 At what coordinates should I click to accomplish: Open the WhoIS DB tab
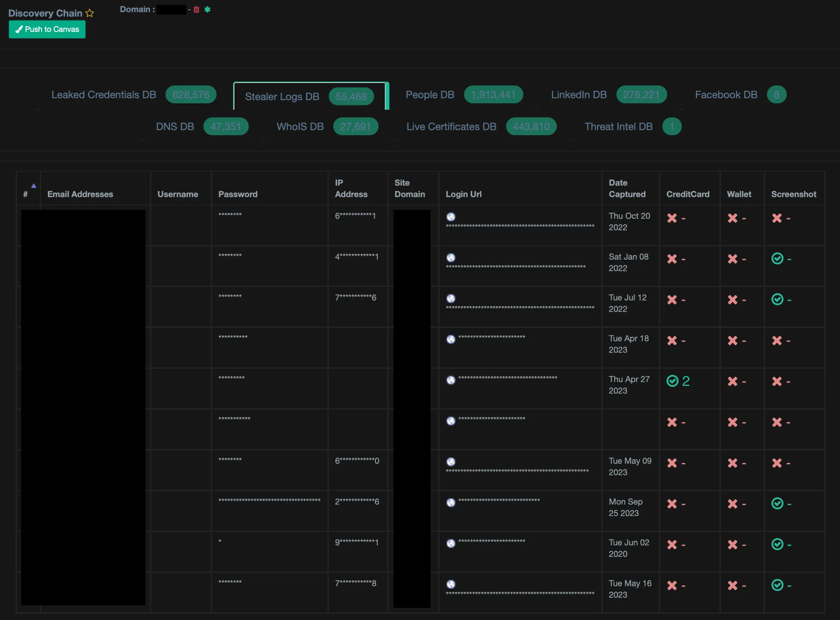pyautogui.click(x=300, y=127)
